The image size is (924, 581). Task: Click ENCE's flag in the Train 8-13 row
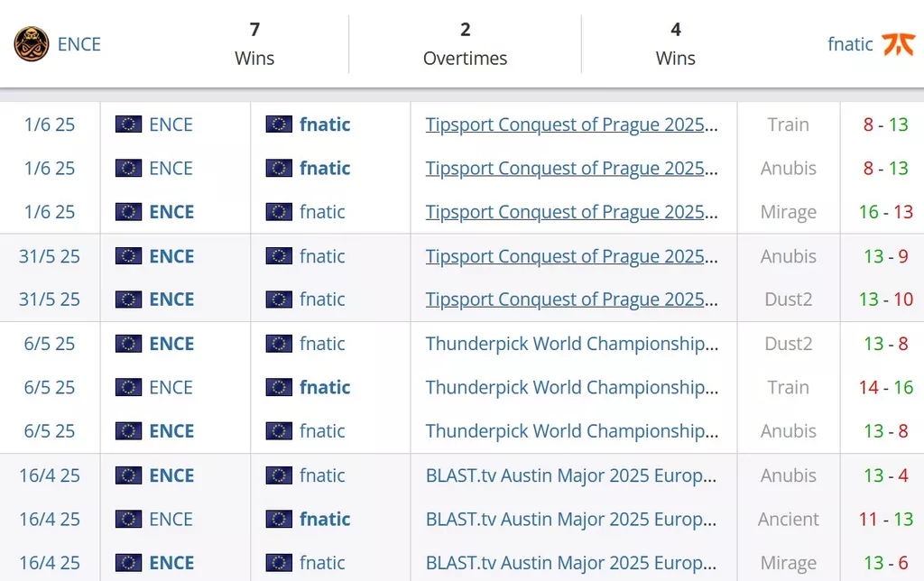(128, 124)
